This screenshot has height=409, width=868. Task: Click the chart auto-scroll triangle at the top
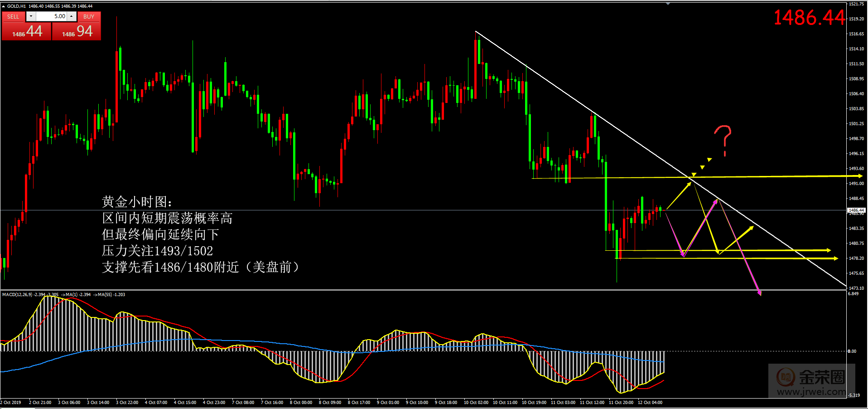(x=668, y=4)
